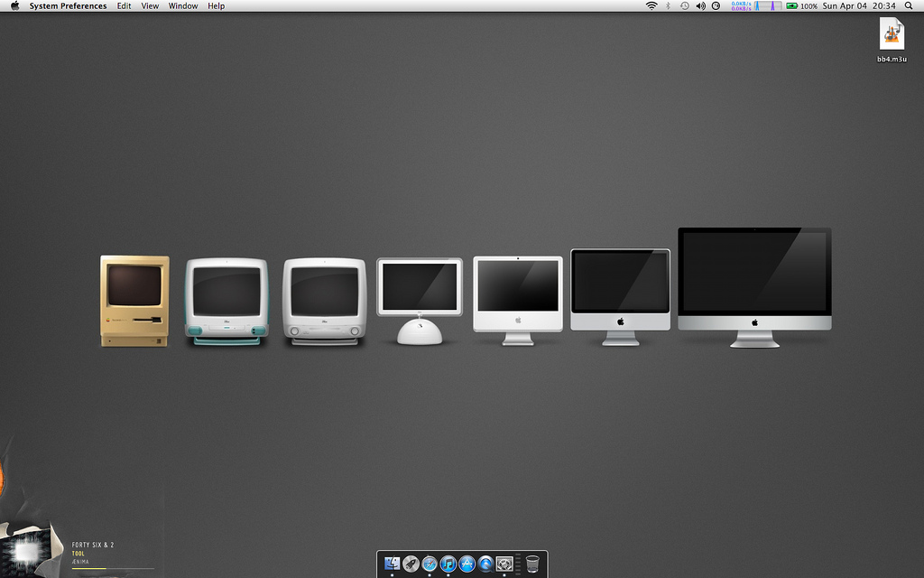Click the Dock separator divider grip

pyautogui.click(x=518, y=564)
